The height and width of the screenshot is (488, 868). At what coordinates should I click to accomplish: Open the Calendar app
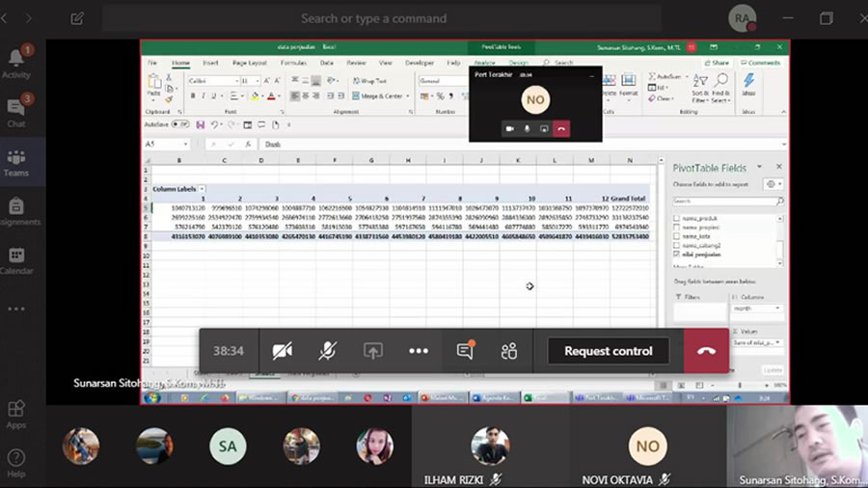click(x=16, y=259)
